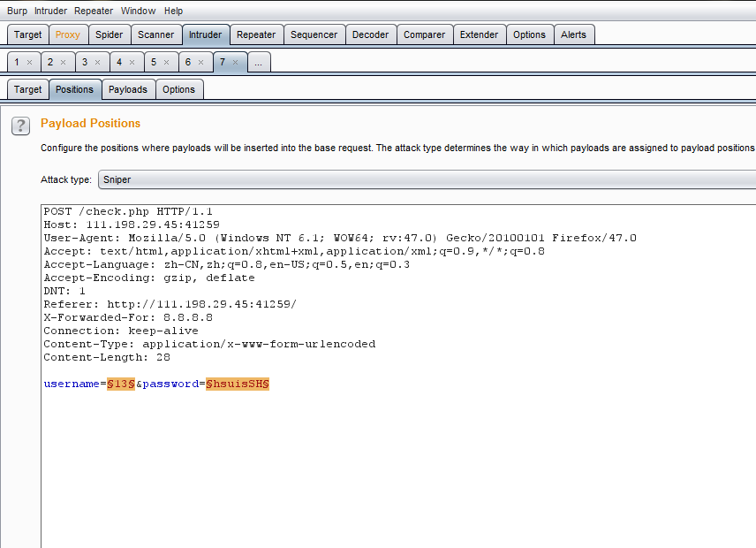Select the Intruder Options sub-tab
The image size is (756, 548).
pyautogui.click(x=178, y=89)
